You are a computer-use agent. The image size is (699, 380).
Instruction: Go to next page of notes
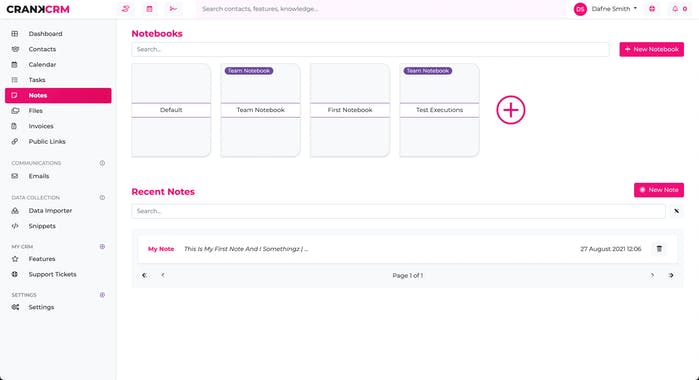(652, 275)
